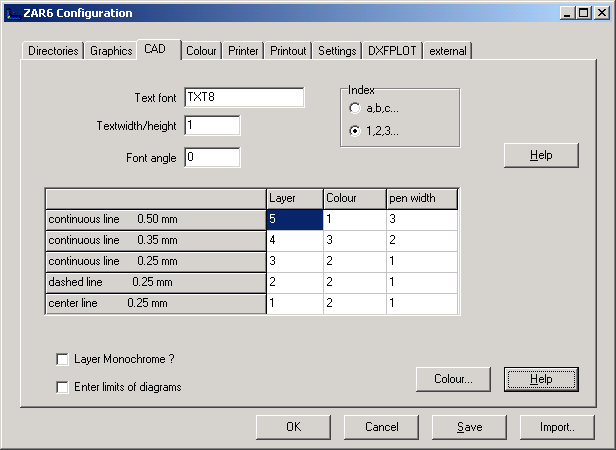Open the Import.. dialog button

coord(557,427)
